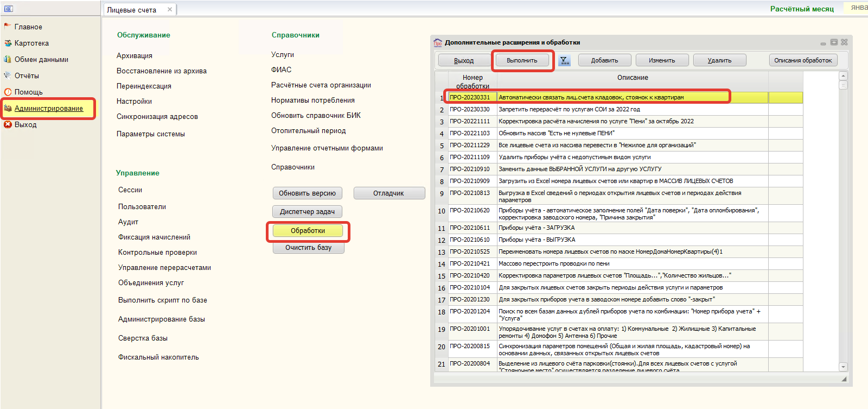Screen dimensions: 868x409
Task: Open the Обмен данными section
Action: click(41, 59)
